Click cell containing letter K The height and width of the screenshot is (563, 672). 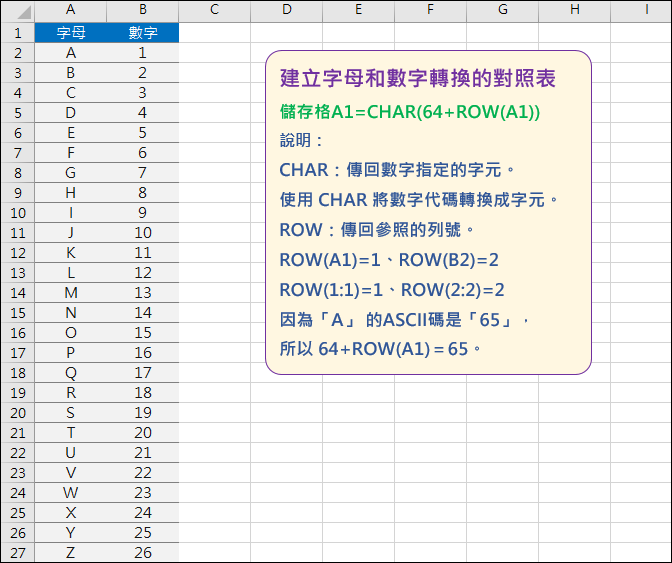(71, 253)
